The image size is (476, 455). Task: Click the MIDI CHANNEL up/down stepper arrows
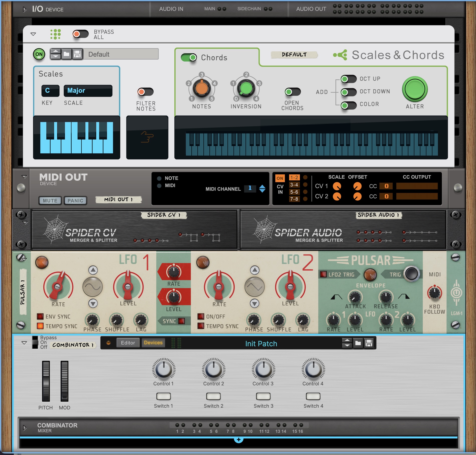262,189
